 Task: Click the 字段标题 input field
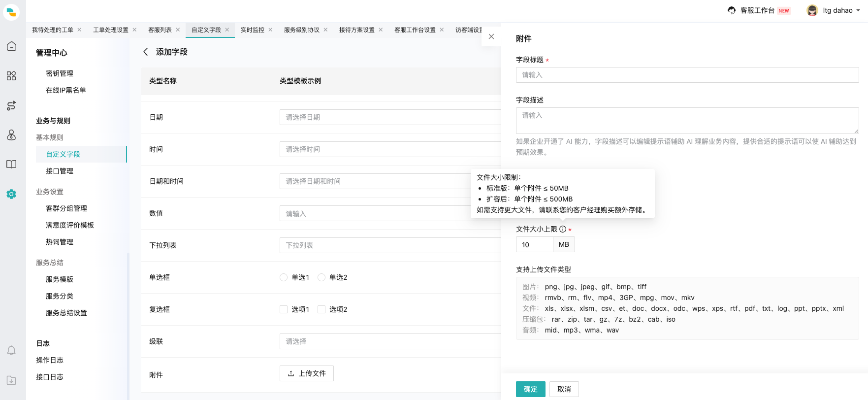pos(687,75)
